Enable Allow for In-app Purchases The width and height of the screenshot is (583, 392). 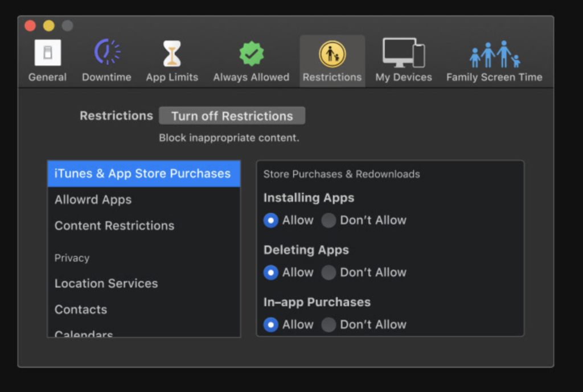pyautogui.click(x=270, y=324)
